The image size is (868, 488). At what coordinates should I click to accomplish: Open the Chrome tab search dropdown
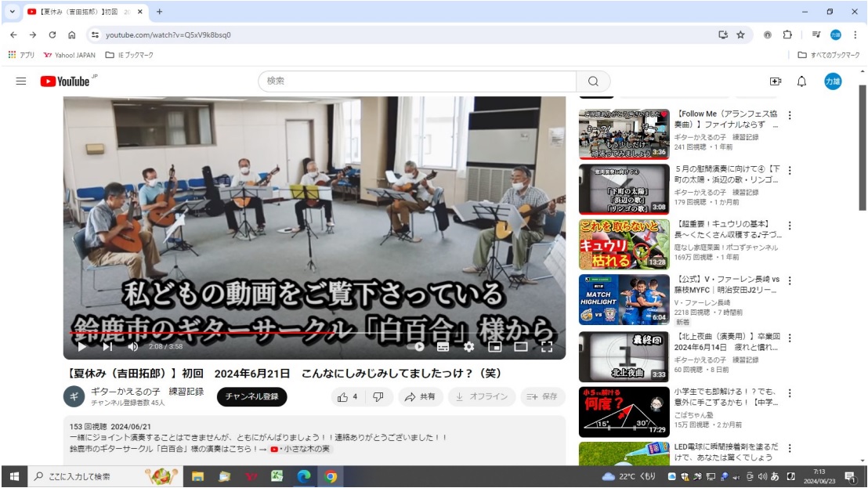(x=12, y=12)
